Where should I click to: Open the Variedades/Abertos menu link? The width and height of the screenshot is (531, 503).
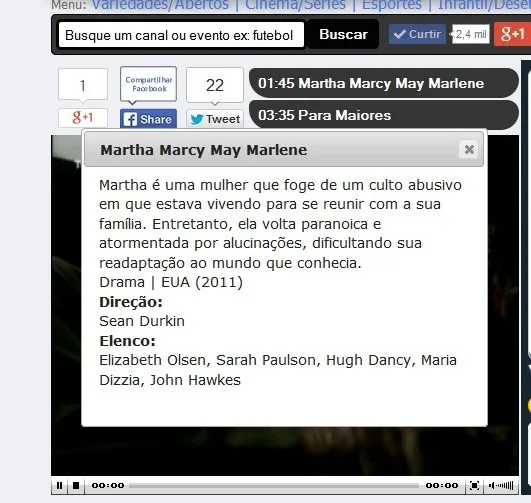161,4
